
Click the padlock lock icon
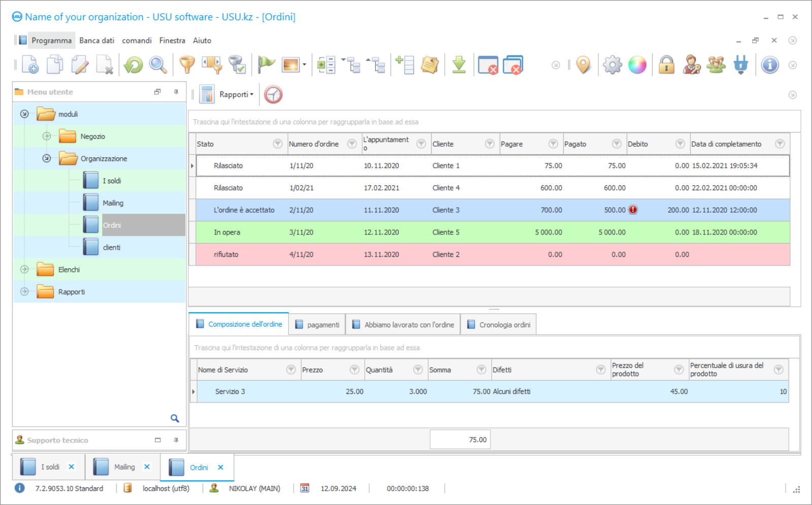click(666, 65)
